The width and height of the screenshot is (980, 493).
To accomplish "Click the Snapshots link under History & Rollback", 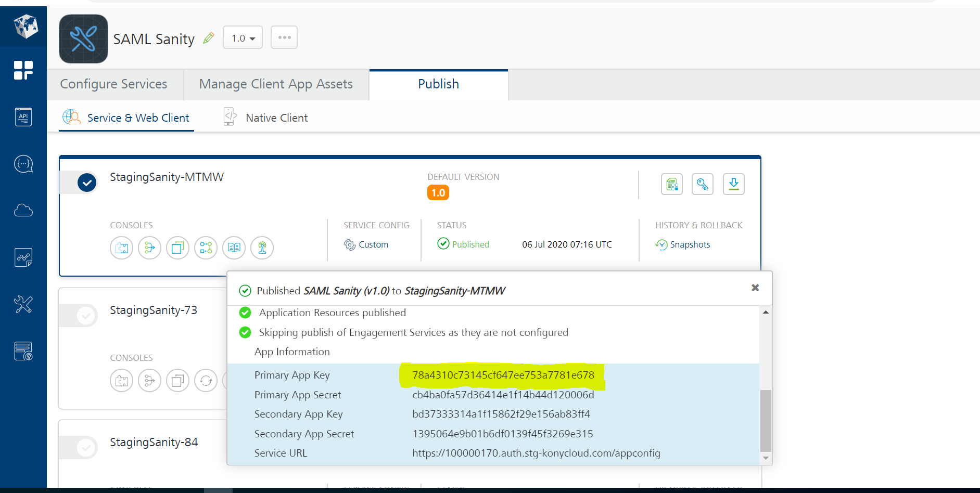I will pyautogui.click(x=690, y=244).
